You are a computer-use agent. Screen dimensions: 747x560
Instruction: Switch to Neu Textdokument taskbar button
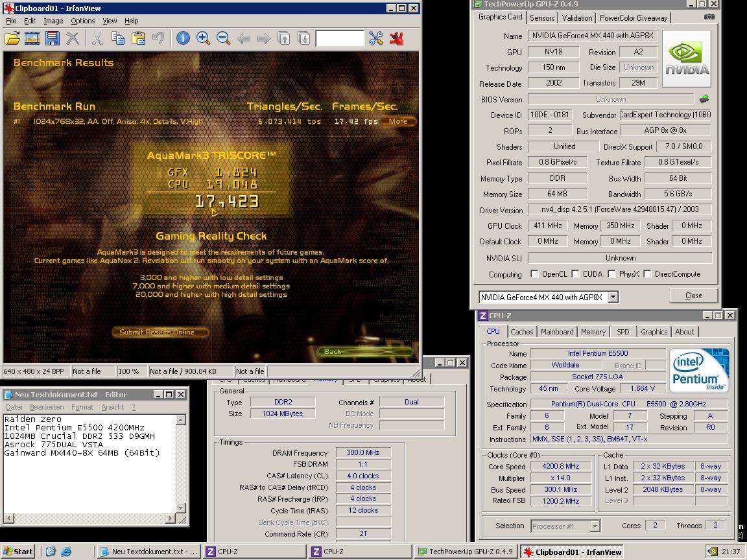148,552
